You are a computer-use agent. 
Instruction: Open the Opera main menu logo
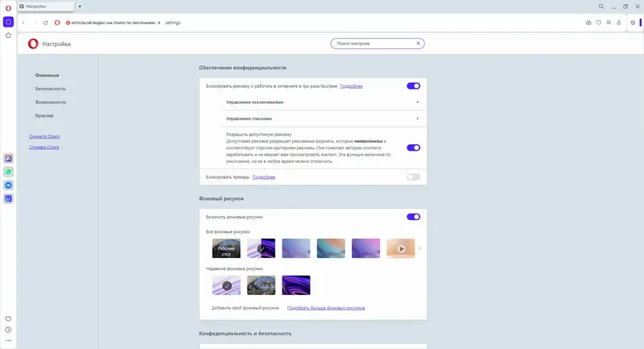(8, 8)
